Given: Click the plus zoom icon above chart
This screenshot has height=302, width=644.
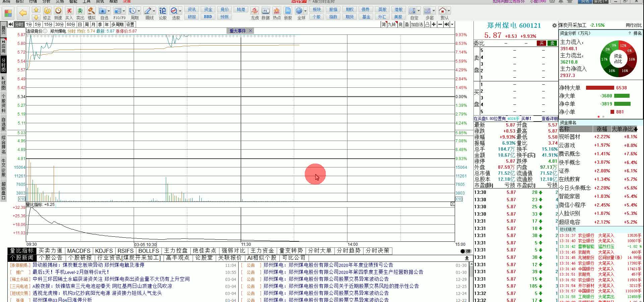Looking at the screenshot, I should [434, 24].
